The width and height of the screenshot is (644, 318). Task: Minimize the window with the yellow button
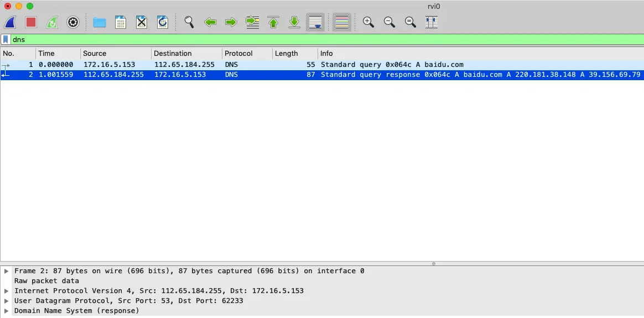[x=18, y=6]
